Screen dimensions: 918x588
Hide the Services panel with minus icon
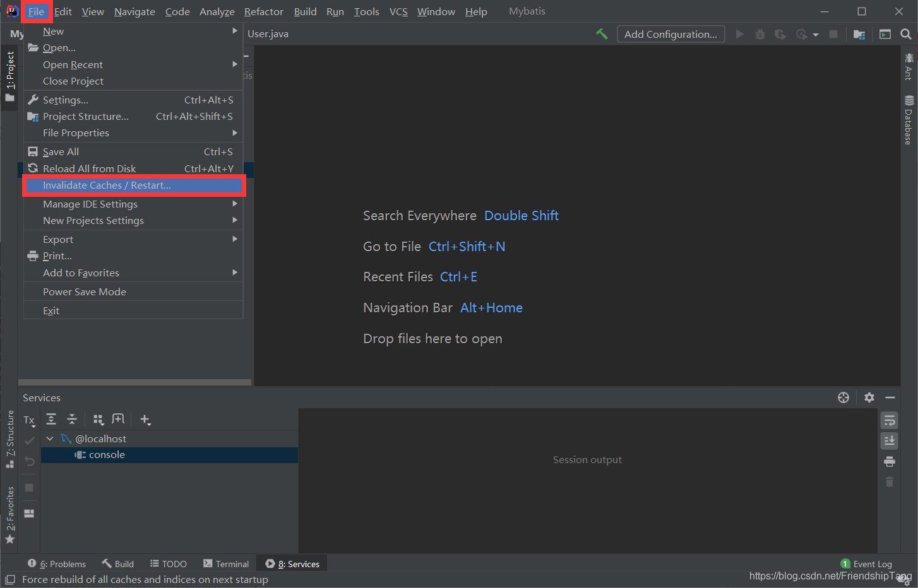[x=890, y=397]
